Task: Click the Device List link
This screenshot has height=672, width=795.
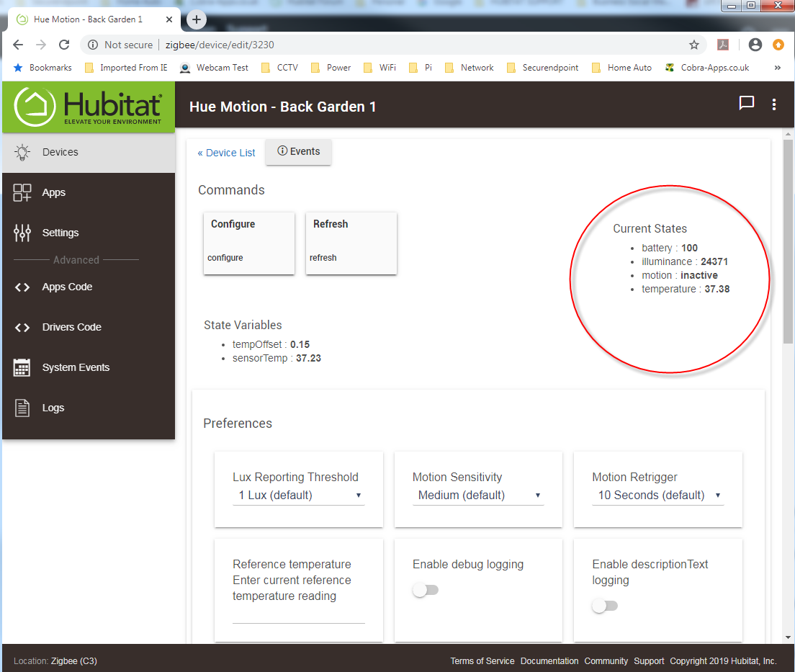Action: point(227,153)
